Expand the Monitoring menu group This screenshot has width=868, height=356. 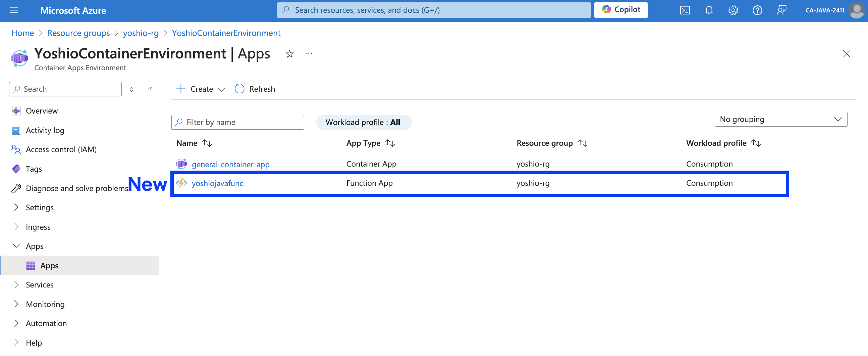[16, 304]
